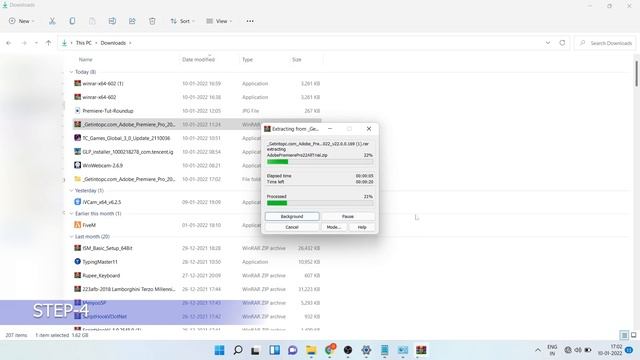Click the Processed total progress bar
The width and height of the screenshot is (640, 360).
coord(320,203)
